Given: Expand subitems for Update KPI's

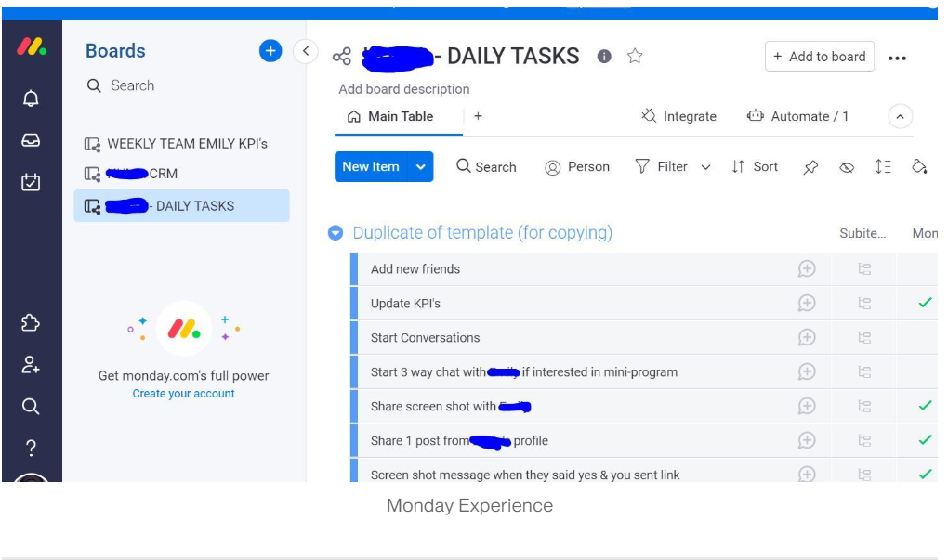Looking at the screenshot, I should [x=864, y=304].
